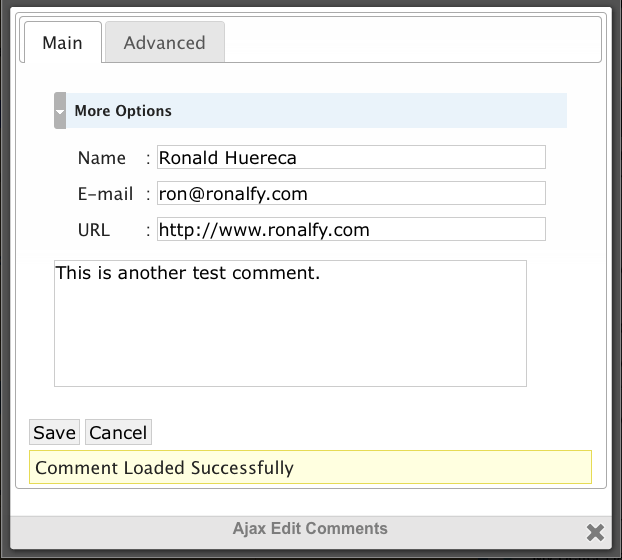
Task: Cancel the comment edit
Action: [x=118, y=433]
